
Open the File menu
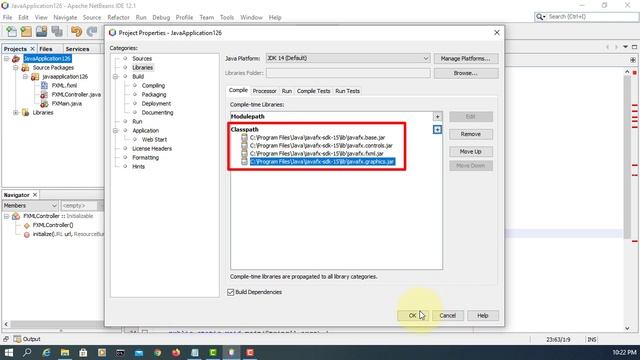[7, 18]
